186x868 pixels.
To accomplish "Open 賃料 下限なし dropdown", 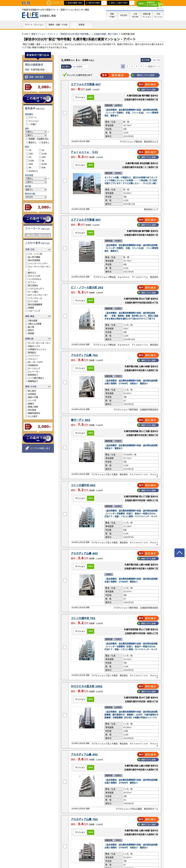I will (x=36, y=132).
